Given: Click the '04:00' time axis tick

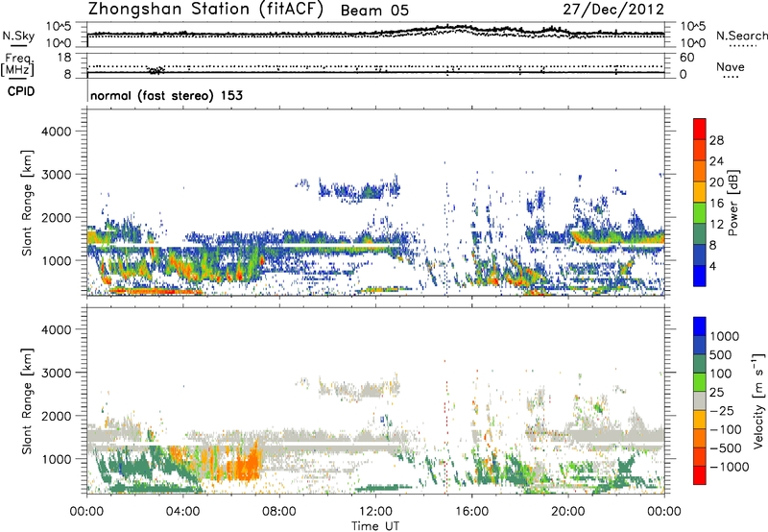Looking at the screenshot, I should tap(183, 512).
